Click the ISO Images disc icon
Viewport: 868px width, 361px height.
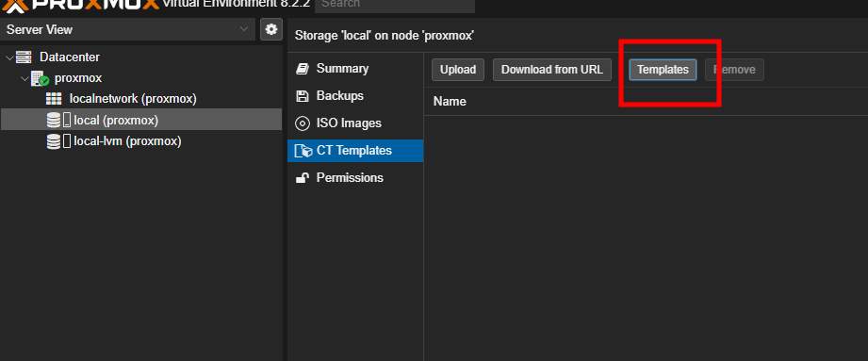[x=303, y=123]
